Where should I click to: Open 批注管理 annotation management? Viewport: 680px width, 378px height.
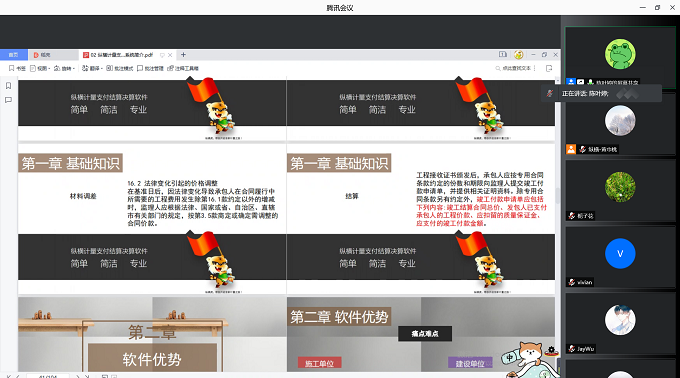tap(150, 68)
